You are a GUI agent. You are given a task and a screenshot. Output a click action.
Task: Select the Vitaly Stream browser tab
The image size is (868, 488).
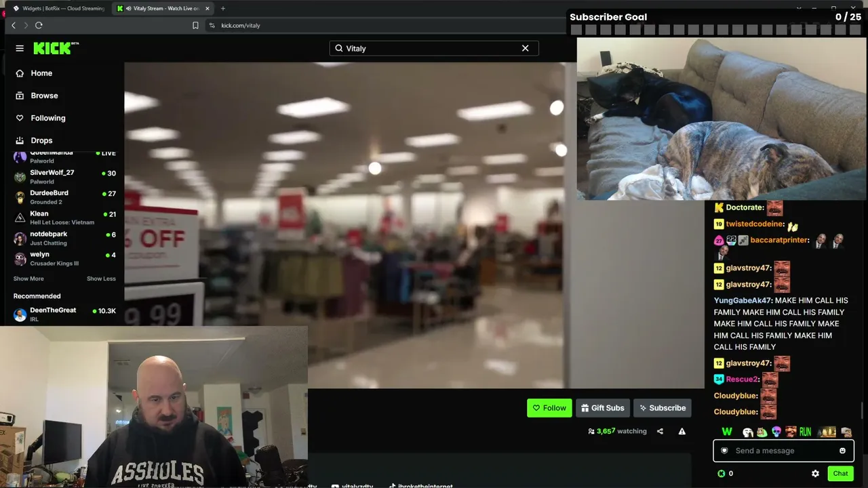[x=163, y=8]
